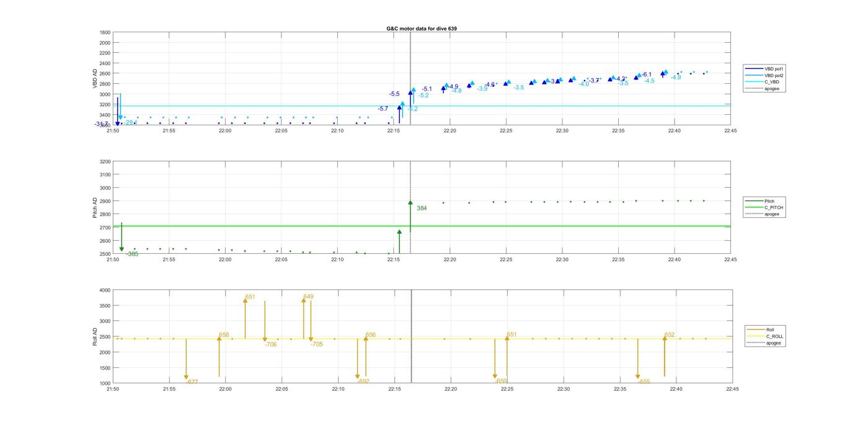Click the '2400' VBD axis tick label
Image resolution: width=868 pixels, height=430 pixels.
(105, 63)
